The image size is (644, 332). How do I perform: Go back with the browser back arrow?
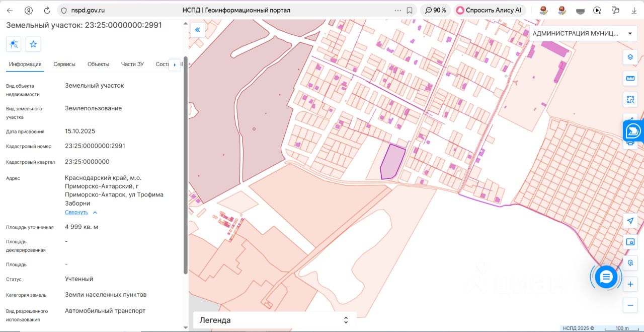tap(10, 10)
